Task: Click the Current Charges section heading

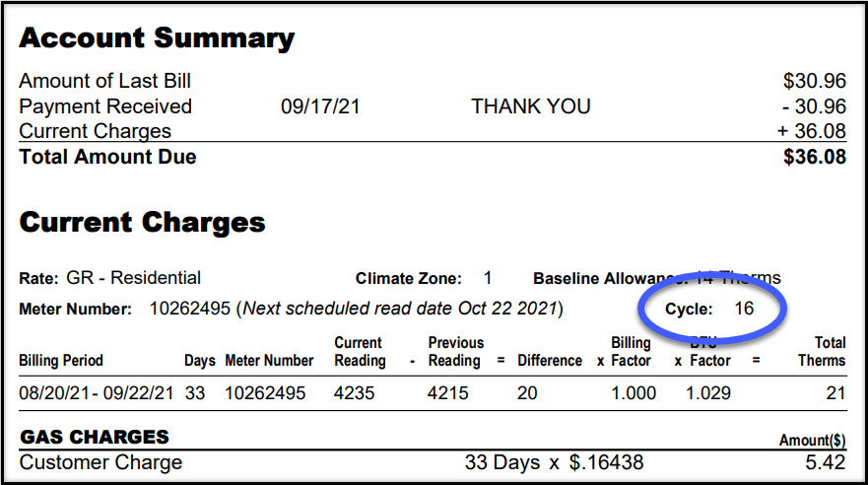Action: (142, 223)
